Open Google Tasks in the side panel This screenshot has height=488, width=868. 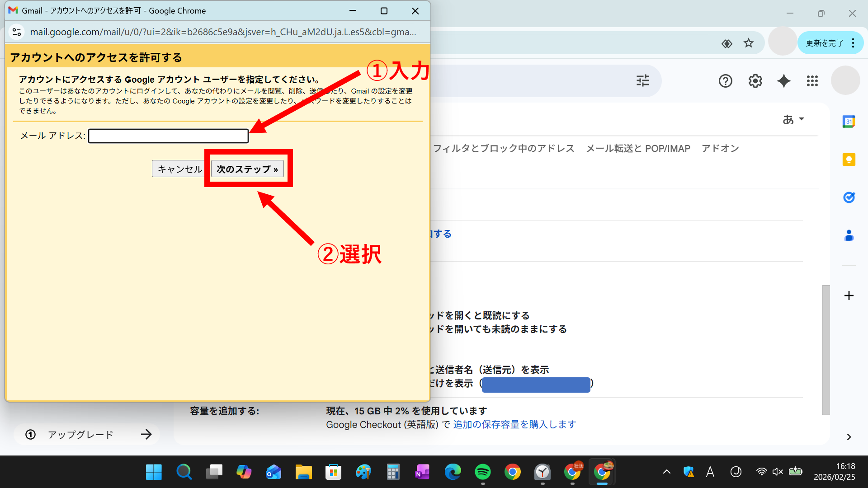click(x=849, y=197)
